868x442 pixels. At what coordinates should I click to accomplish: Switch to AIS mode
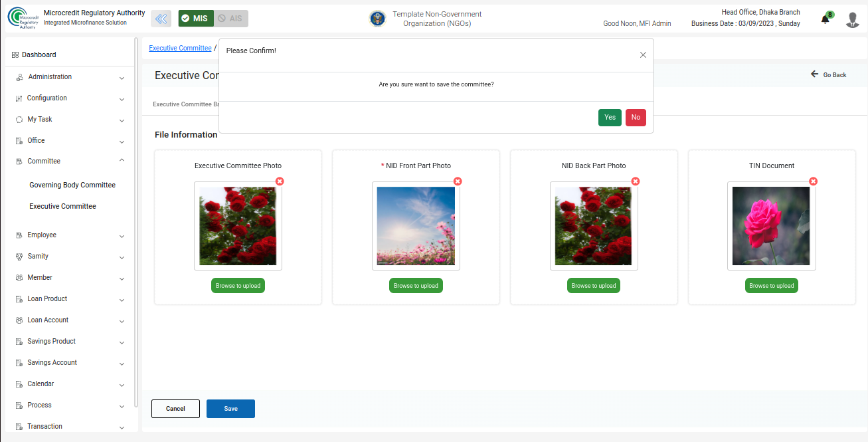[230, 19]
